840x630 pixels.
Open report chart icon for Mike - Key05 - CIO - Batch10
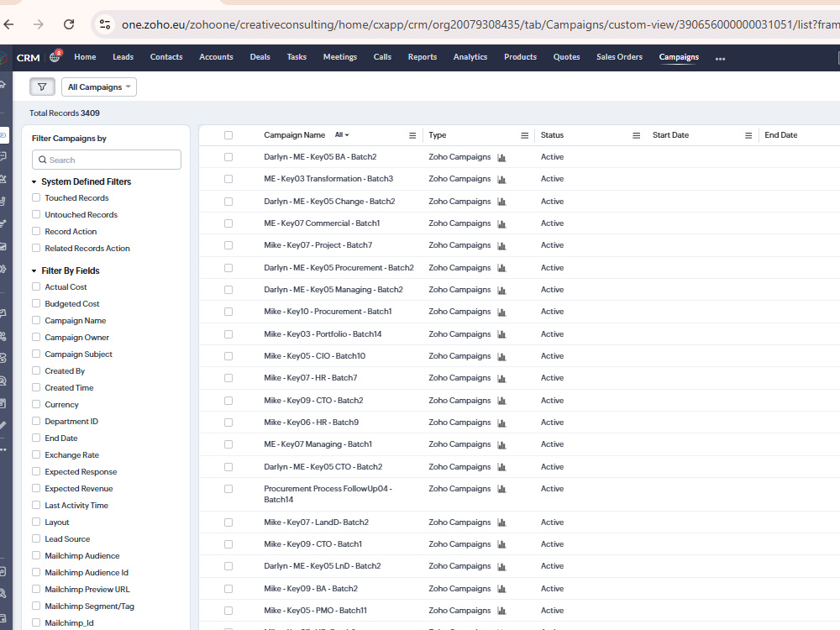501,357
